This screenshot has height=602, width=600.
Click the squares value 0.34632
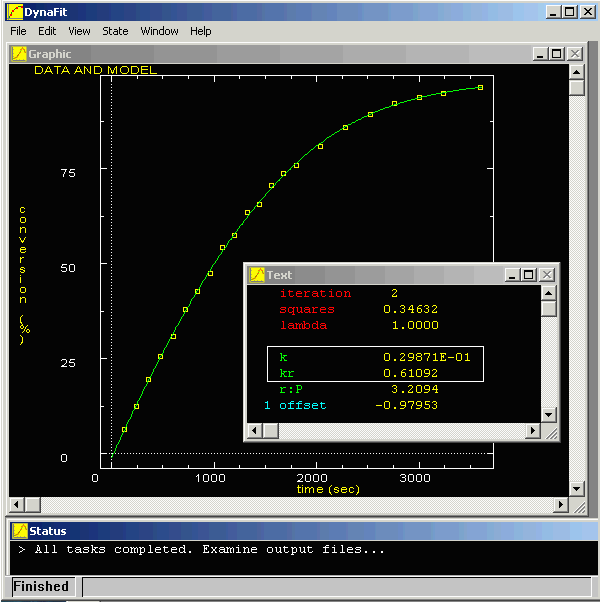tap(410, 309)
